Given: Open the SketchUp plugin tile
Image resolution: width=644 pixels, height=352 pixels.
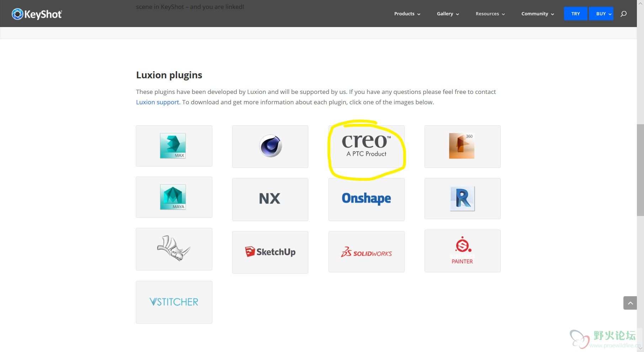Looking at the screenshot, I should pos(270,252).
